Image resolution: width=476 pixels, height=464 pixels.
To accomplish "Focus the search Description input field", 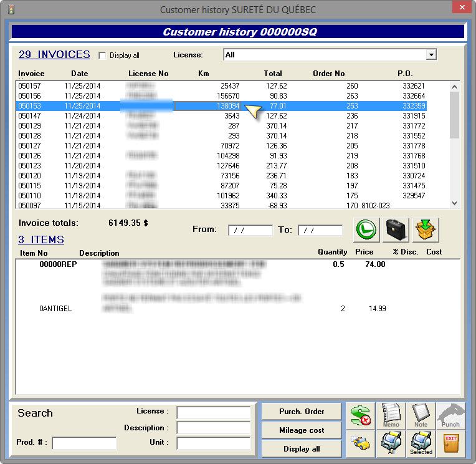I will click(x=214, y=428).
